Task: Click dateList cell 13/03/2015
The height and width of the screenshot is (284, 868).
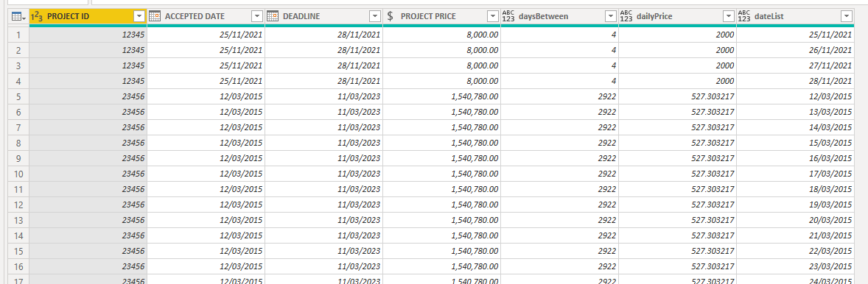Action: [x=796, y=112]
